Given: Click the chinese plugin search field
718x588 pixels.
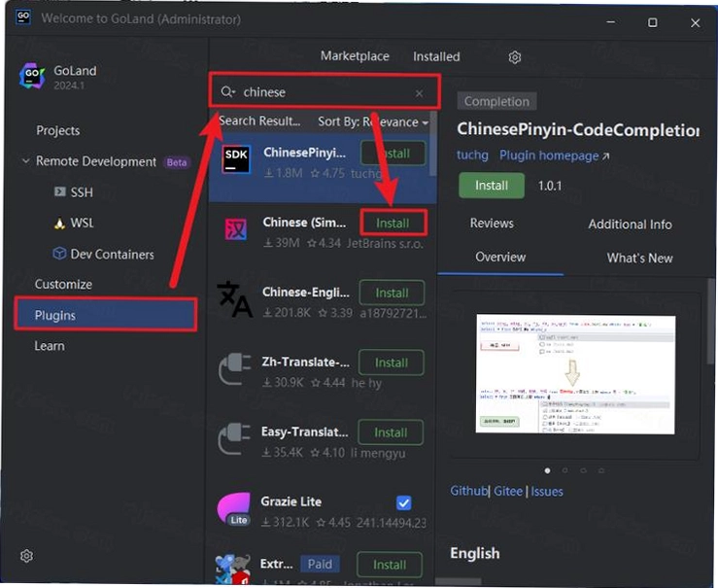Looking at the screenshot, I should click(x=325, y=92).
